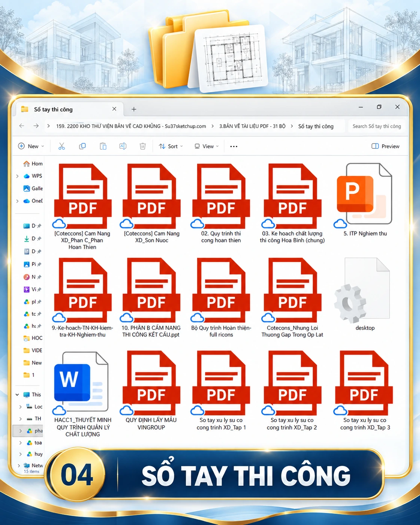Select 10. PHẦN B CẨM NANG THI CÔNG file
Image resolution: width=420 pixels, height=525 pixels.
click(151, 298)
